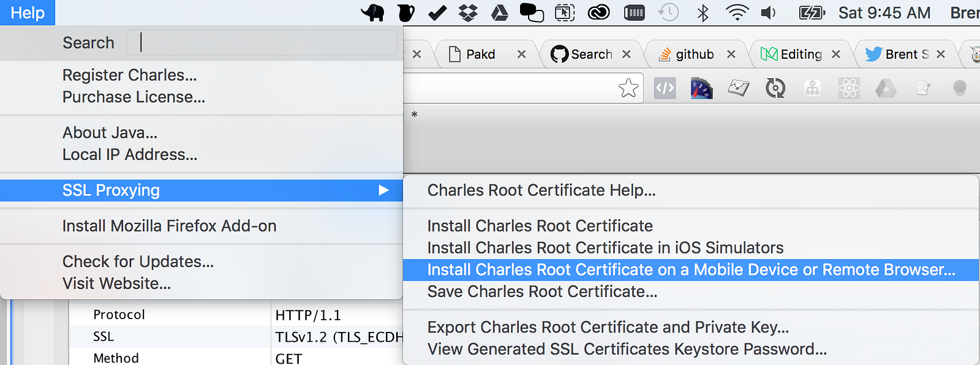Open Charles Root Certificate Help...
Screen dimensions: 980x365
coord(691,190)
